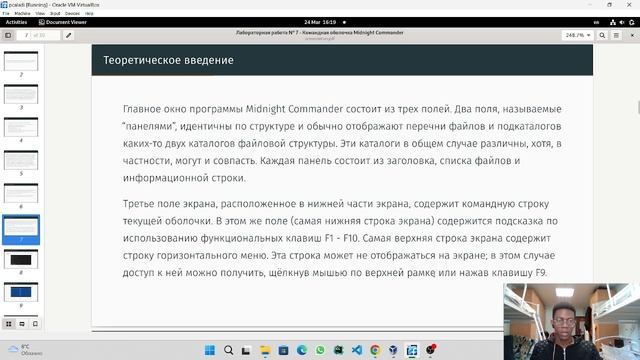Open Windows taskbar search
This screenshot has width=640, height=360.
tap(229, 350)
